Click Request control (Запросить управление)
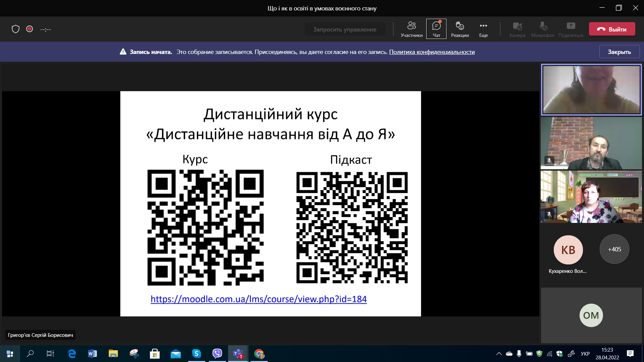Screen dimensions: 644x362 tap(344, 29)
